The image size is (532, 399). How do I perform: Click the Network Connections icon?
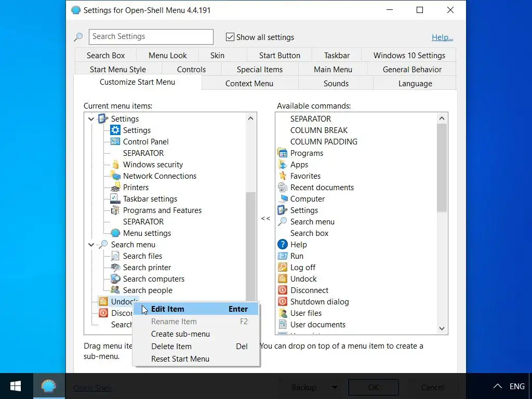pos(115,176)
